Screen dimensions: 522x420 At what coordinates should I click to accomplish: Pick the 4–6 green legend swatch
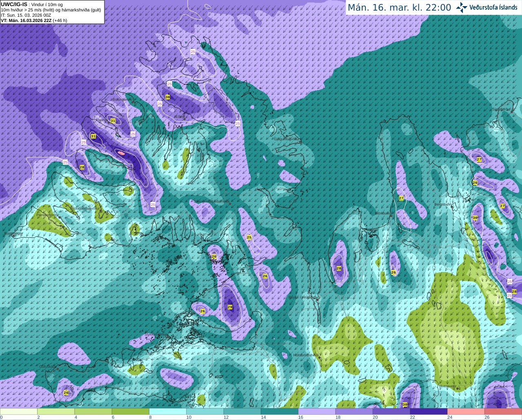coord(93,411)
